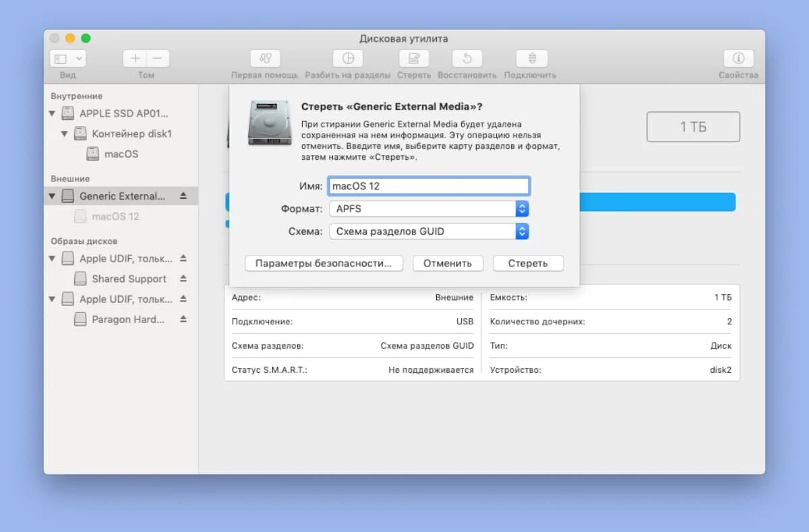The height and width of the screenshot is (532, 809).
Task: Click the Схема разделов row label
Action: pos(268,346)
